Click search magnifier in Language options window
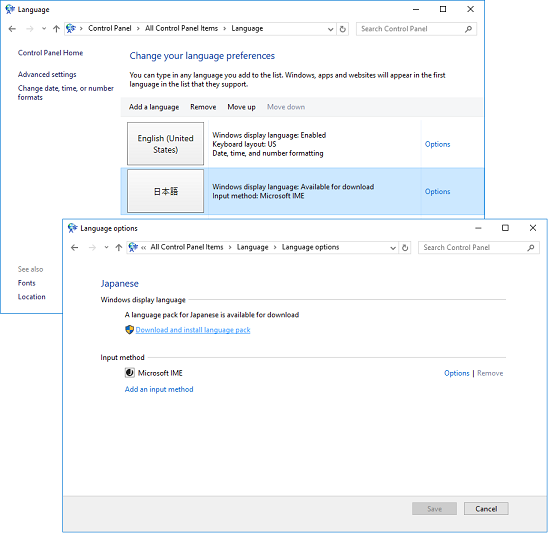The width and height of the screenshot is (548, 533). 531,248
